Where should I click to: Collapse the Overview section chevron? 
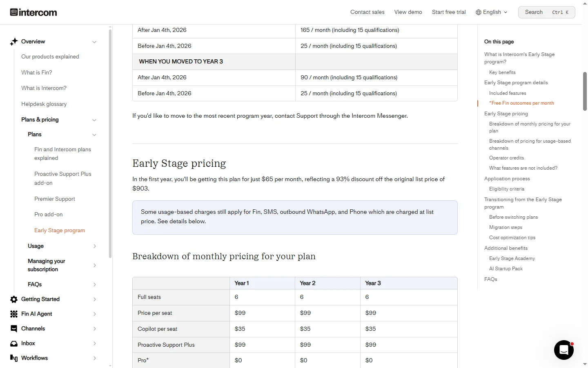(94, 42)
